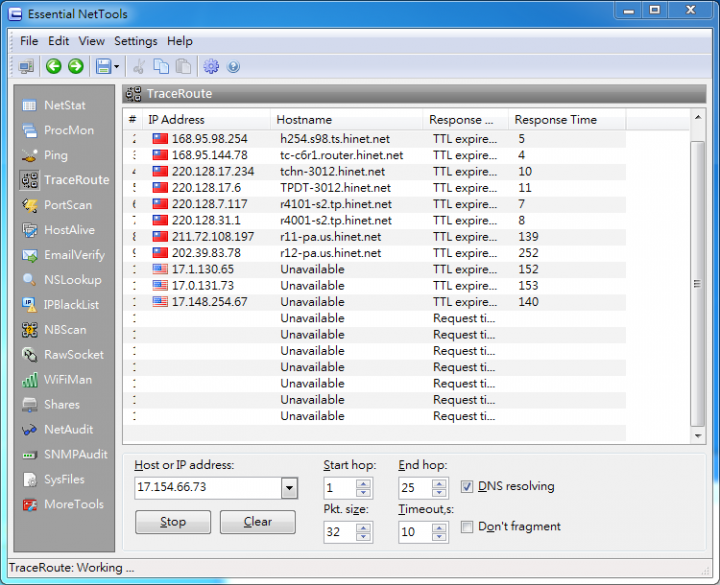720x585 pixels.
Task: Open settings via the gear toolbar icon
Action: click(x=211, y=67)
